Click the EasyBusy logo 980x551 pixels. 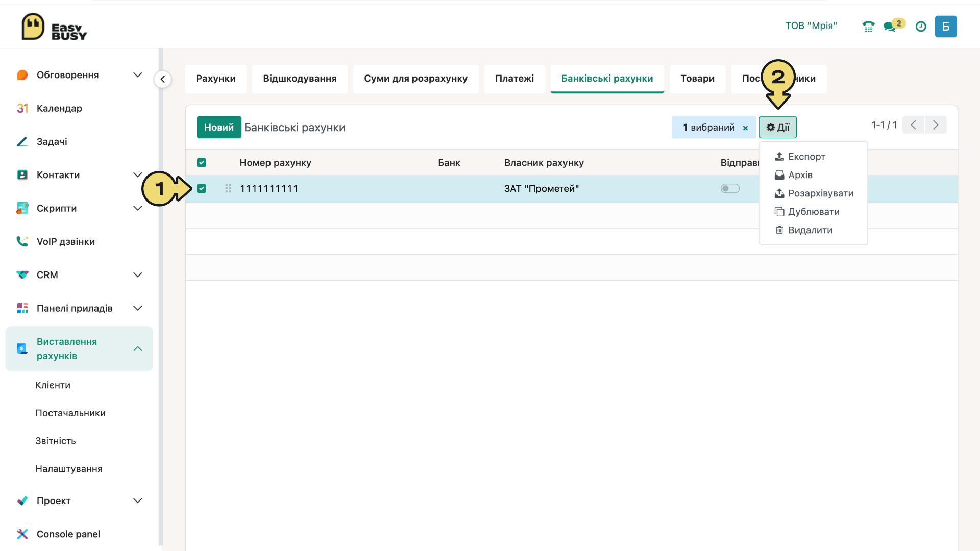point(54,27)
